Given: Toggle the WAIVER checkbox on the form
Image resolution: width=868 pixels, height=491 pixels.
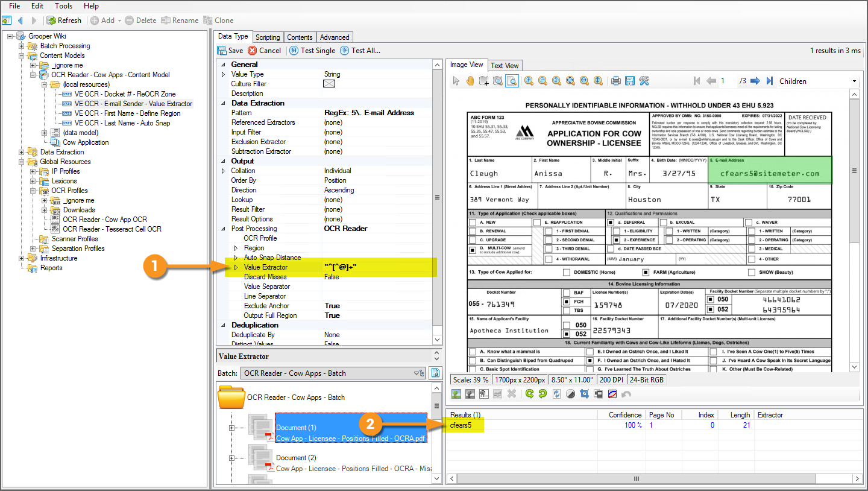Looking at the screenshot, I should tap(748, 223).
